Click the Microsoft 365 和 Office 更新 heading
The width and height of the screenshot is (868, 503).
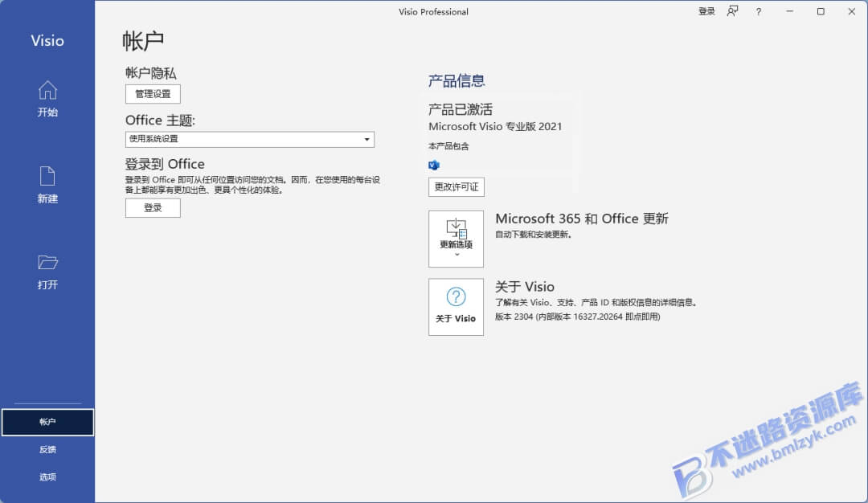tap(582, 219)
